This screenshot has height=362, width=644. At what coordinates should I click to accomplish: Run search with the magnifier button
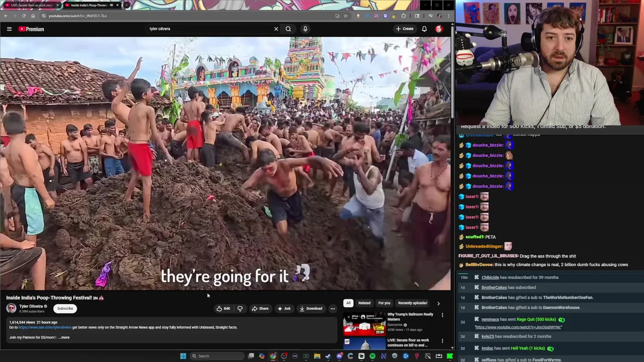(x=288, y=29)
